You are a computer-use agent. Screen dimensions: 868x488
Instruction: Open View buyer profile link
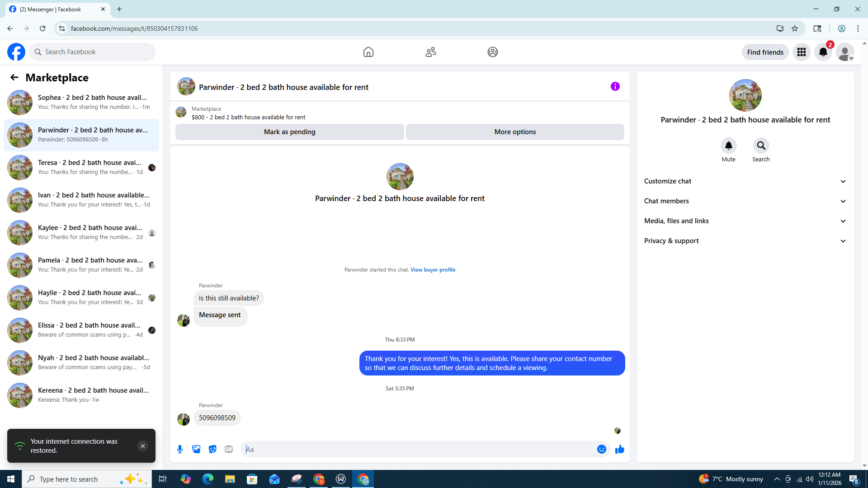tap(433, 270)
